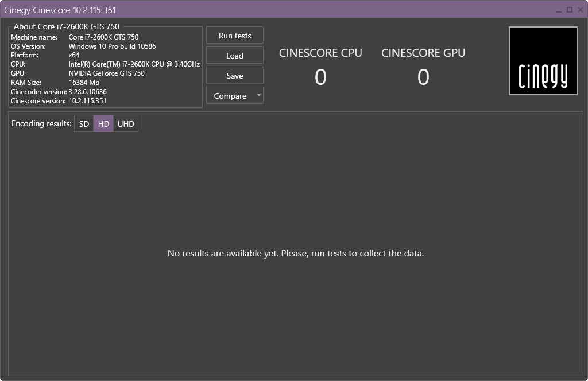Open a saved result with Load
The height and width of the screenshot is (381, 588).
235,56
